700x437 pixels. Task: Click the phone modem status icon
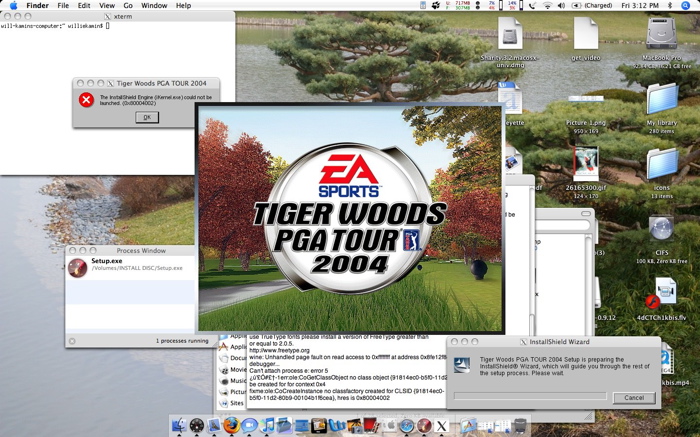click(532, 5)
